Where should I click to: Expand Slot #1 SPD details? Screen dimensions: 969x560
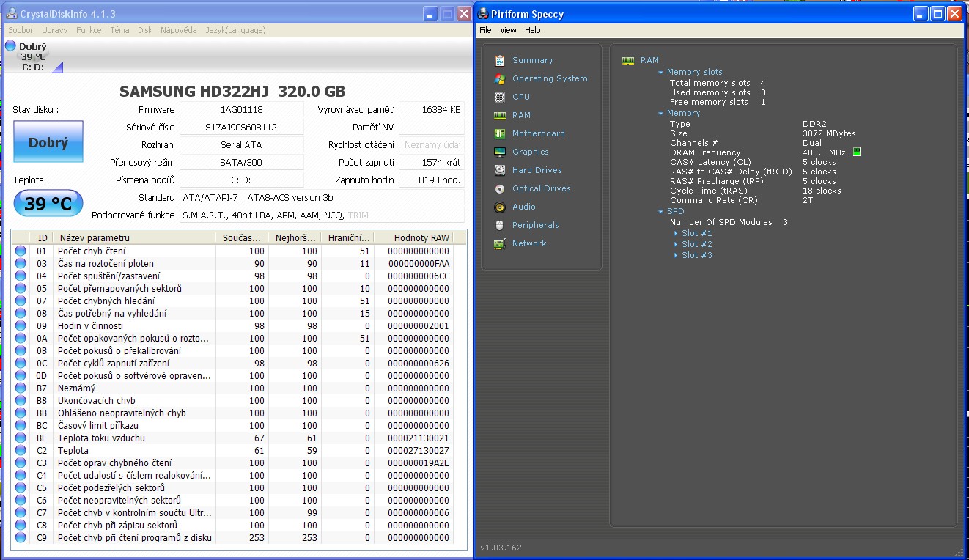point(676,233)
